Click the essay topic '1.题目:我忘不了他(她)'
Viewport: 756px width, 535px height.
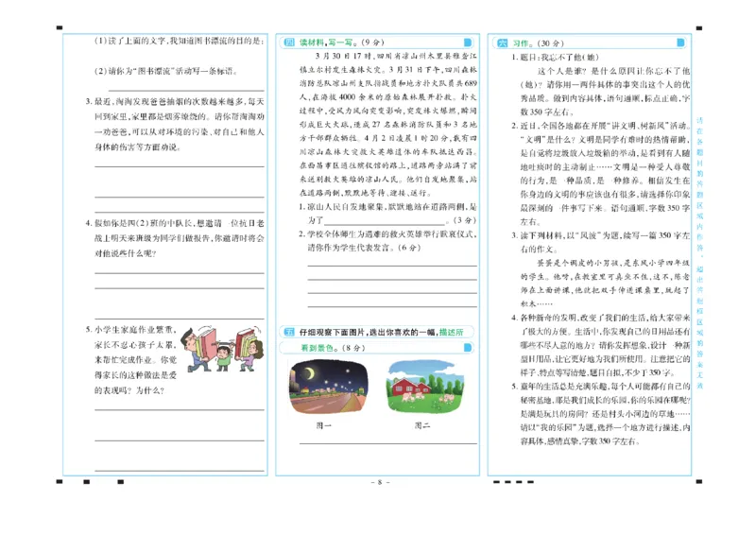pos(555,57)
